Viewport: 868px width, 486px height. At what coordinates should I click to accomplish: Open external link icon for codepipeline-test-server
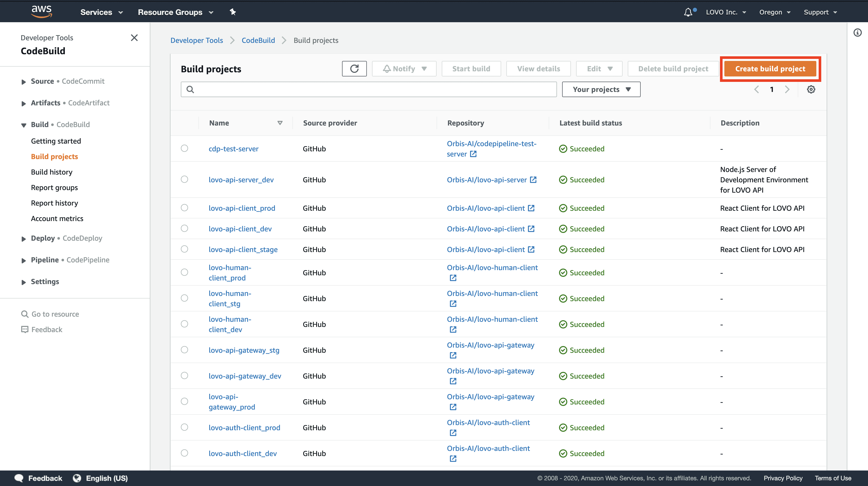point(473,154)
